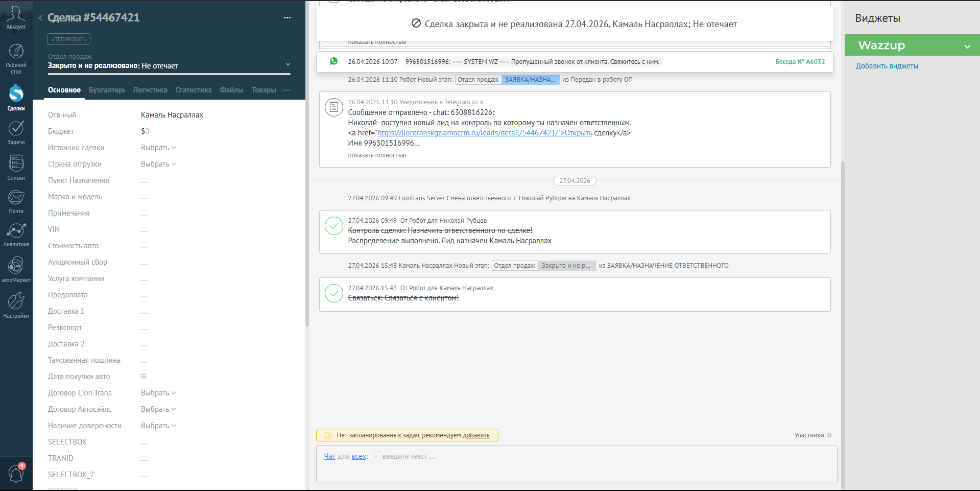Go back using arrow beside Сделка #54467421
This screenshot has width=980, height=491.
tap(40, 18)
